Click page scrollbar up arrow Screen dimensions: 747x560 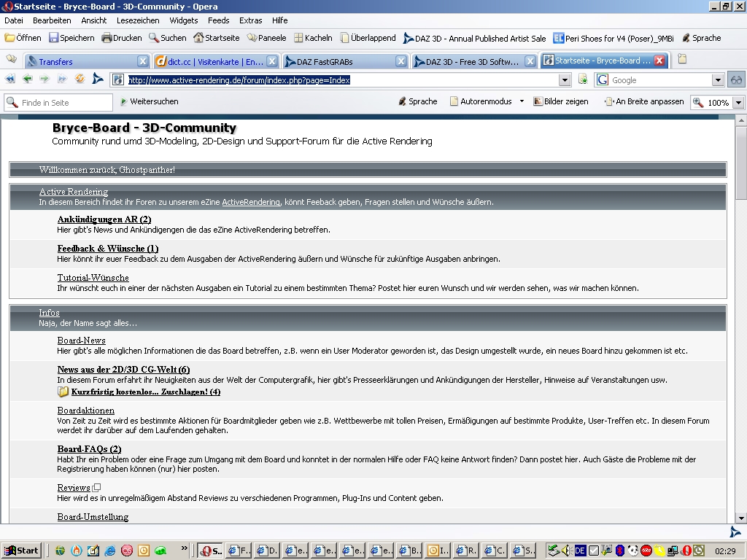point(741,120)
